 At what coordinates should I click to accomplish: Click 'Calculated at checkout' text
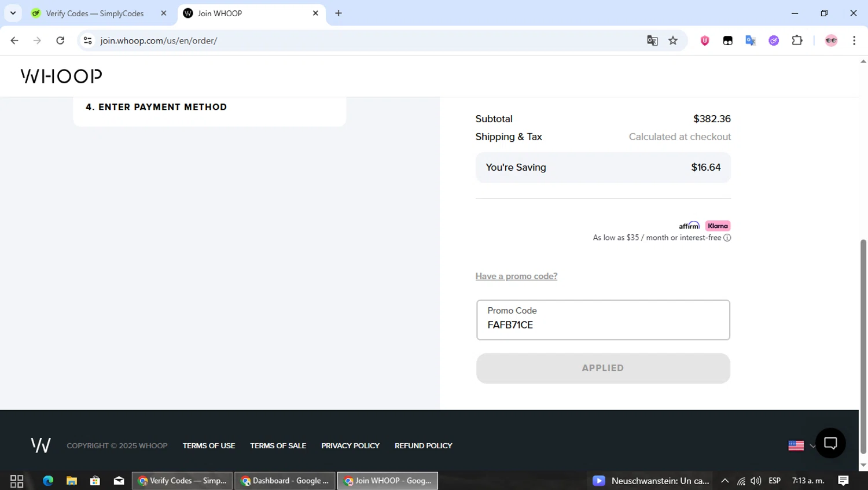(x=680, y=137)
